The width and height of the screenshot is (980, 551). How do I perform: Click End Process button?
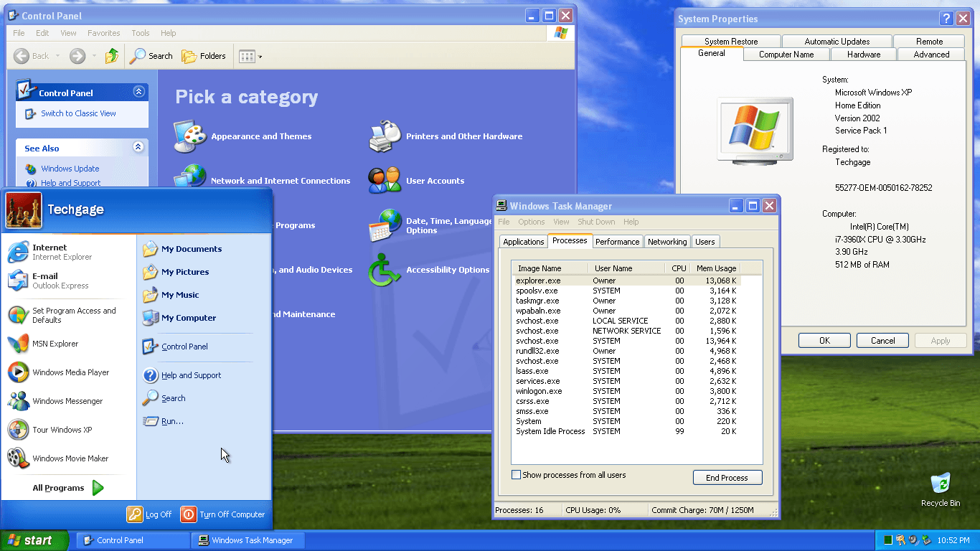pos(727,478)
